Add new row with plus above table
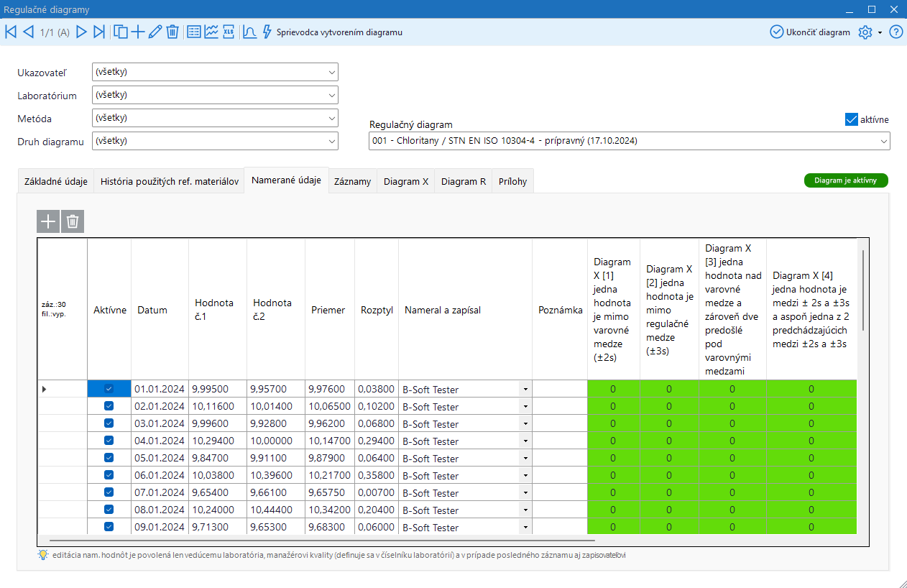The image size is (907, 588). click(x=48, y=221)
